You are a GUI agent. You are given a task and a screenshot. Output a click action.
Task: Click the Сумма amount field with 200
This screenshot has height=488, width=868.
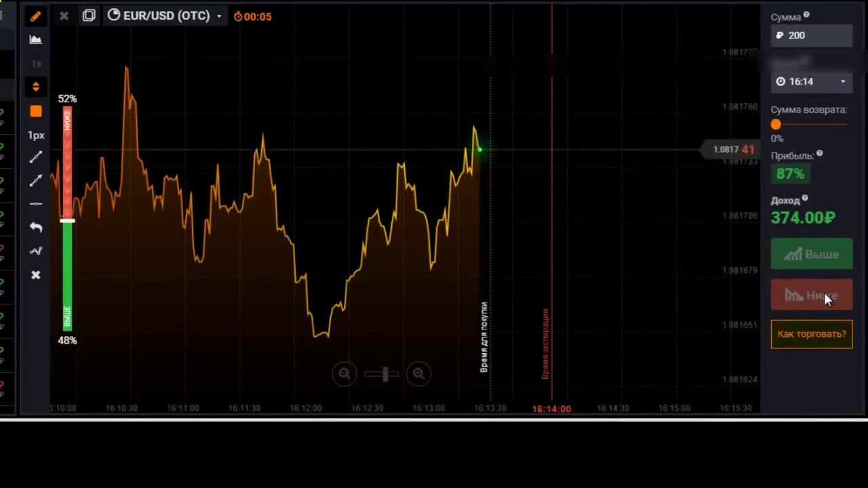pos(812,35)
